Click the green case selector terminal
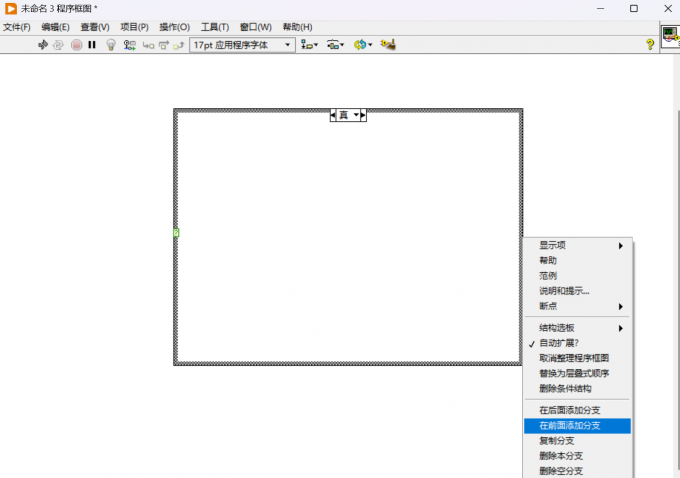The width and height of the screenshot is (680, 478). pyautogui.click(x=176, y=233)
